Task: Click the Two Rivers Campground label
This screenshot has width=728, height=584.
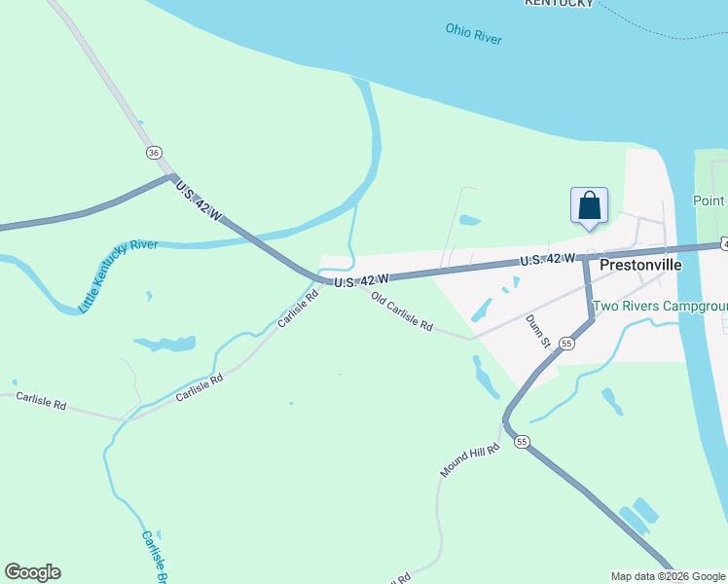Action: pyautogui.click(x=660, y=307)
